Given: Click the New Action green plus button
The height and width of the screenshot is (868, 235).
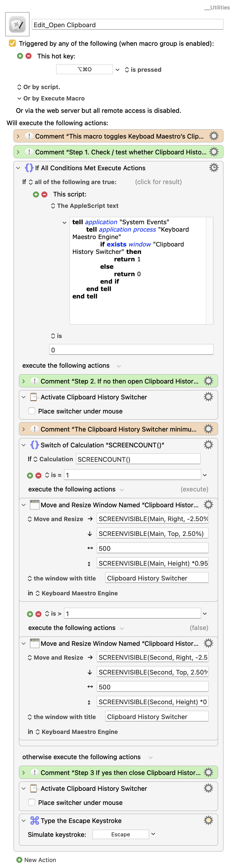Looking at the screenshot, I should (19, 860).
